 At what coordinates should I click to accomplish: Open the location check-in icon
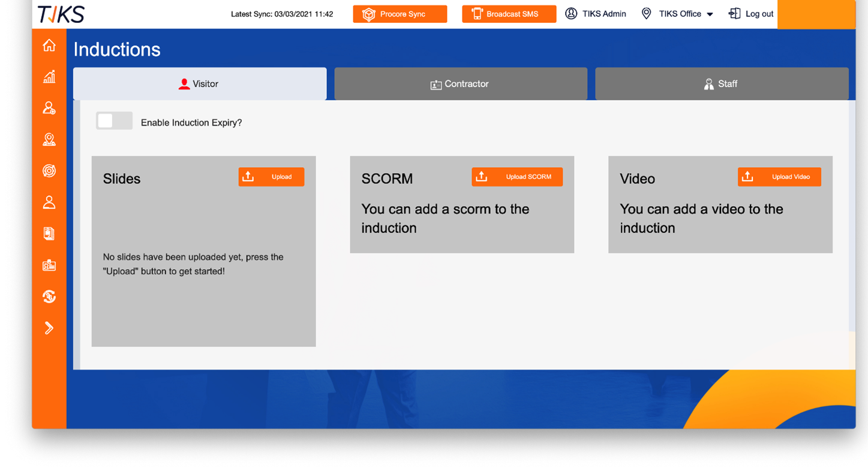49,140
